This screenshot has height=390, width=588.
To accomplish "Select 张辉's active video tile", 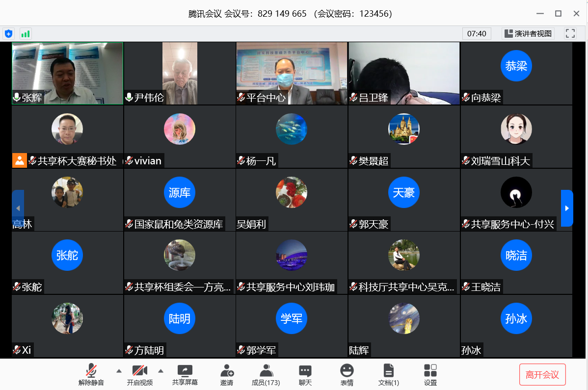I will click(x=67, y=73).
